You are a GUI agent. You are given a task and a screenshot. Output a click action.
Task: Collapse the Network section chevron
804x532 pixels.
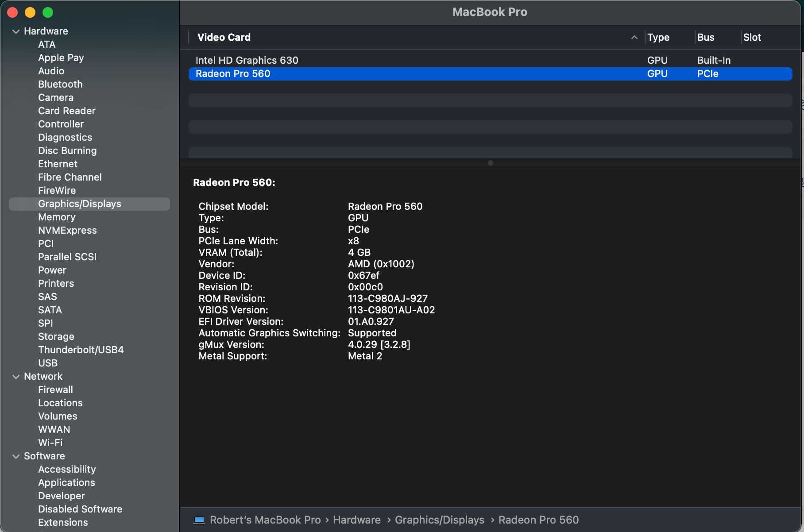tap(16, 377)
